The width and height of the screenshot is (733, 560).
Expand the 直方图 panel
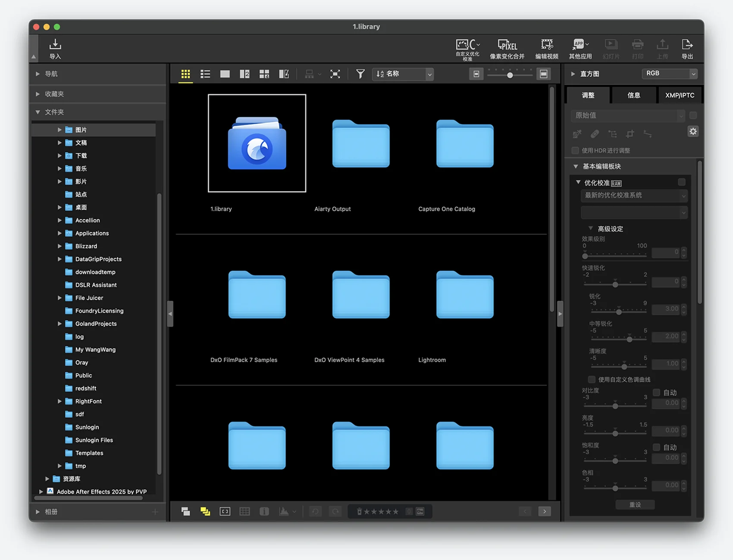[x=573, y=74]
